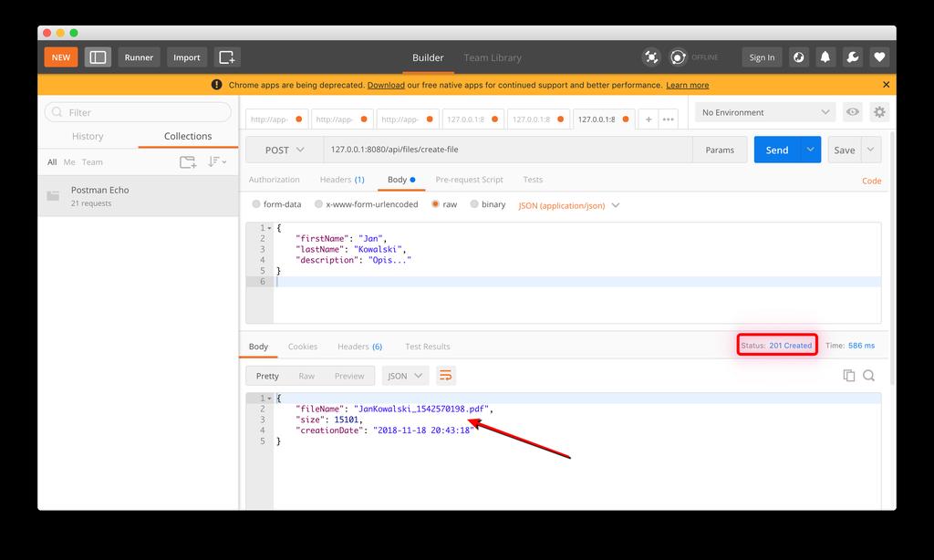The image size is (934, 560).
Task: Open Test Results tab
Action: (427, 347)
